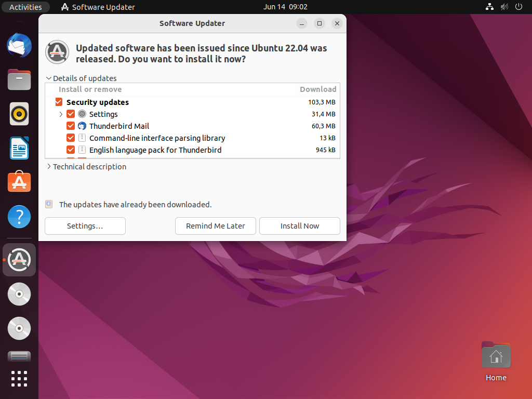Open Rhythmbox music player in dock
532x399 pixels.
point(19,114)
